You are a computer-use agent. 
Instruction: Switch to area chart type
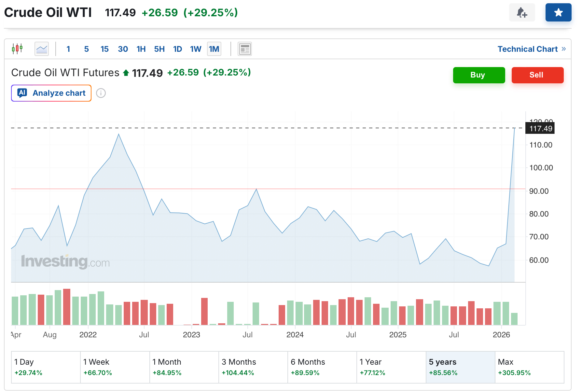coord(42,49)
